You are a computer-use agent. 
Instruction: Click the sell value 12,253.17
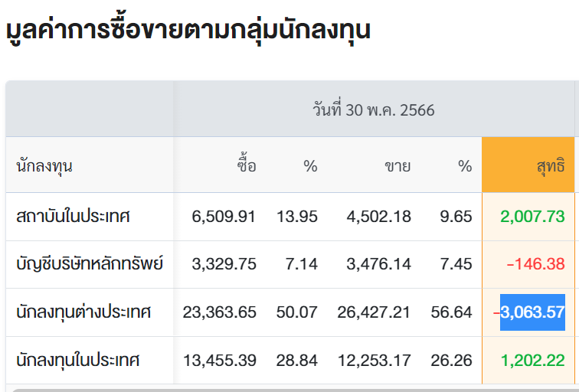pos(374,360)
